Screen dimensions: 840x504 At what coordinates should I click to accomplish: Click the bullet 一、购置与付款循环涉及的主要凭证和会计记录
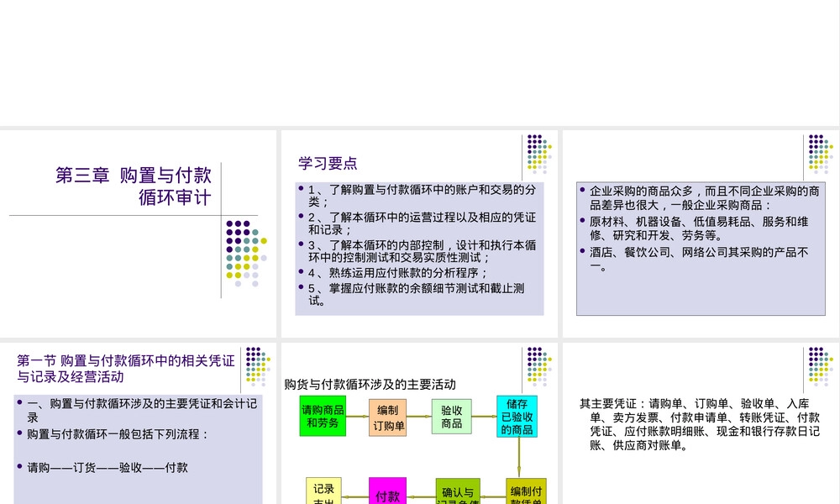[x=138, y=410]
